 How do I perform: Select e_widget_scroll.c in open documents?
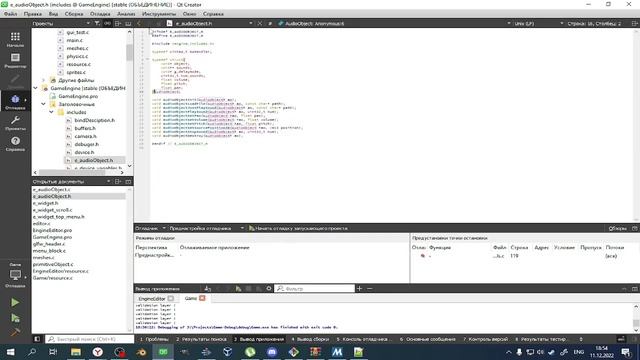tap(53, 210)
